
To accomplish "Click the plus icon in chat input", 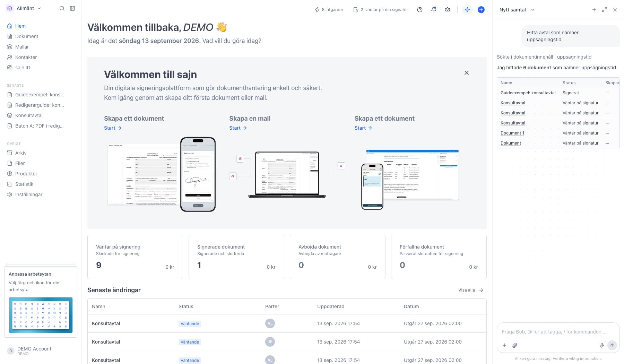I will (x=504, y=345).
